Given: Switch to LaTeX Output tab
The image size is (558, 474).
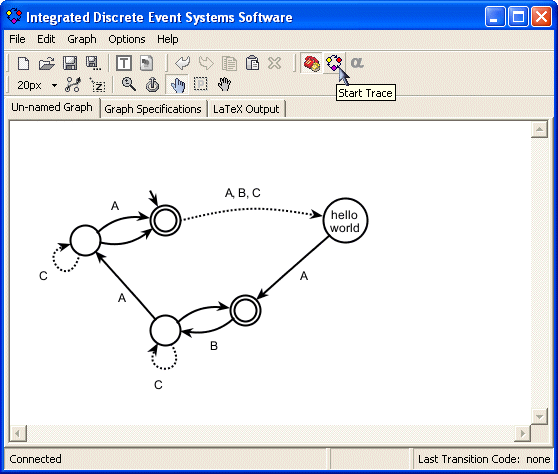Looking at the screenshot, I should [246, 109].
